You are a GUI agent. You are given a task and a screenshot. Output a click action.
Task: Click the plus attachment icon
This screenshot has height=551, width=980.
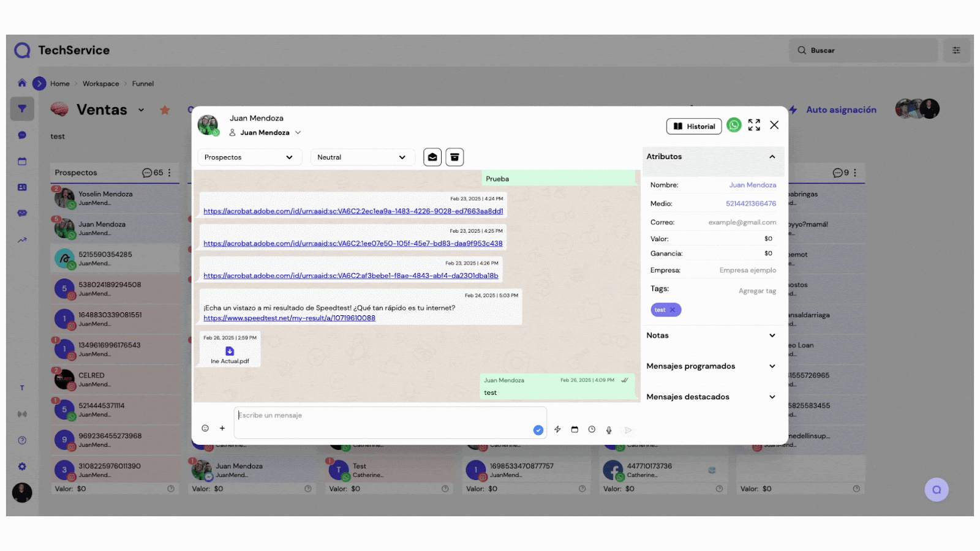[222, 429]
